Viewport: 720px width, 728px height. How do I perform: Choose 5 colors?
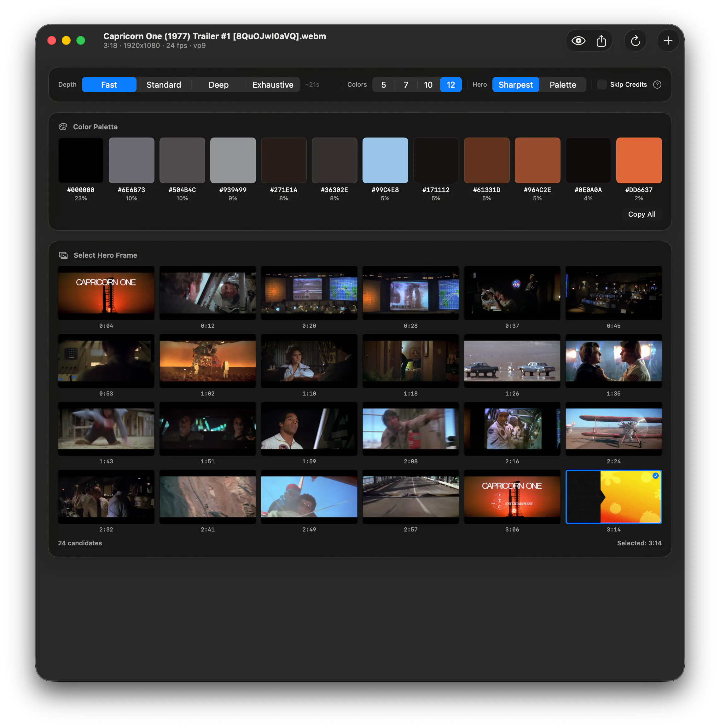point(383,85)
